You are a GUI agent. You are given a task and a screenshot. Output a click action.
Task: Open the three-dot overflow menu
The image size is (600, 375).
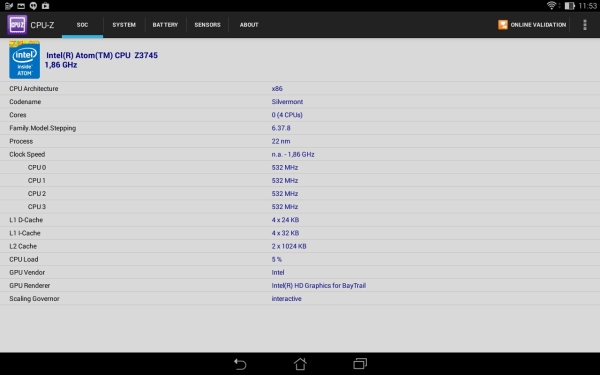pyautogui.click(x=584, y=25)
